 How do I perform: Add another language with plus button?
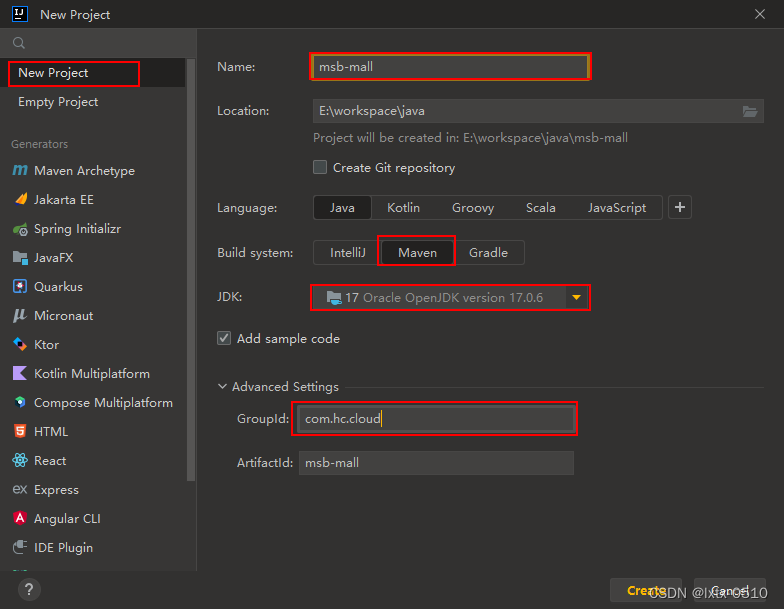point(680,208)
